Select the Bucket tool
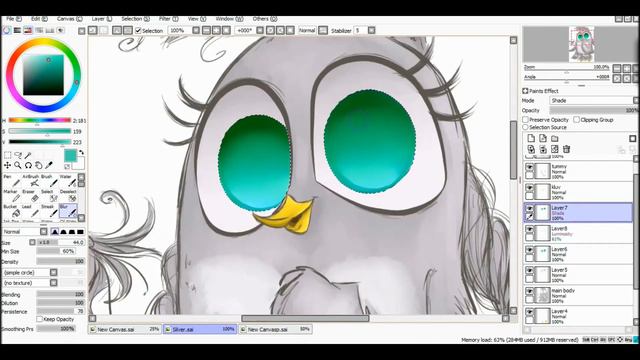The image size is (640, 360). coord(12,211)
